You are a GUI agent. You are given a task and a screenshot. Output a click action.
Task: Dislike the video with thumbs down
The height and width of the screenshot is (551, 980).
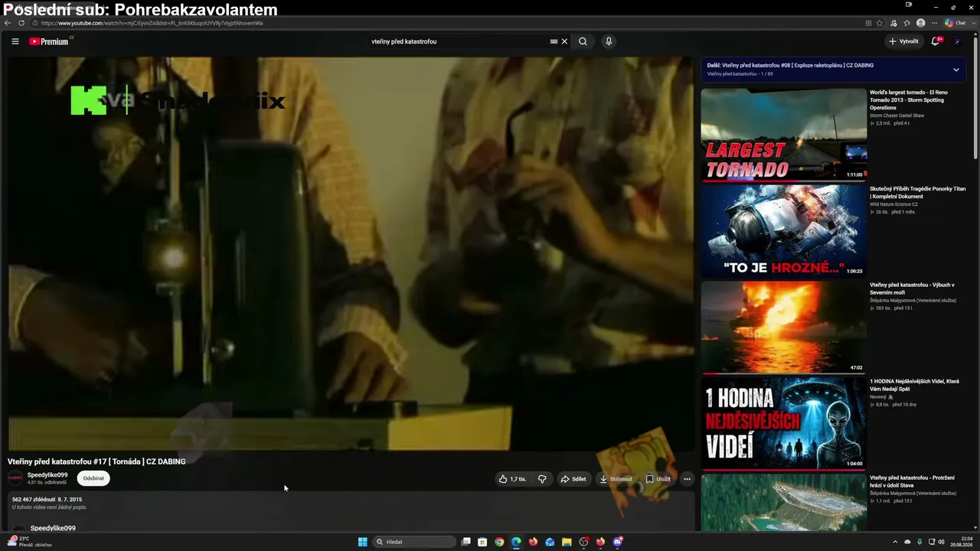(x=542, y=479)
